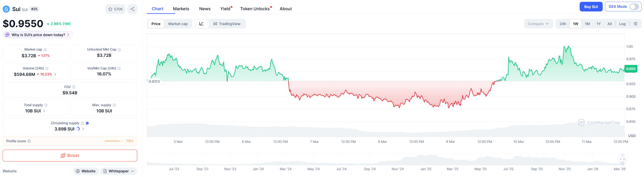Toggle DEX Mode switch

(634, 7)
